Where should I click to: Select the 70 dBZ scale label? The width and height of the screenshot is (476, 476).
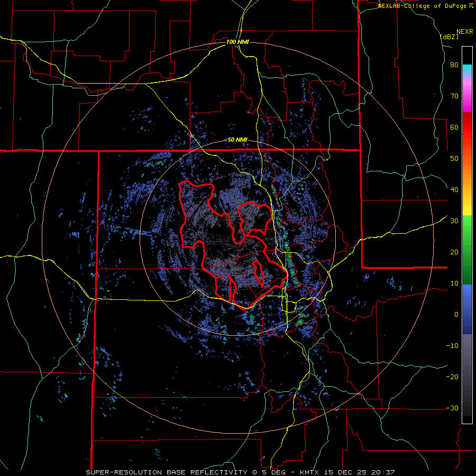coord(454,96)
